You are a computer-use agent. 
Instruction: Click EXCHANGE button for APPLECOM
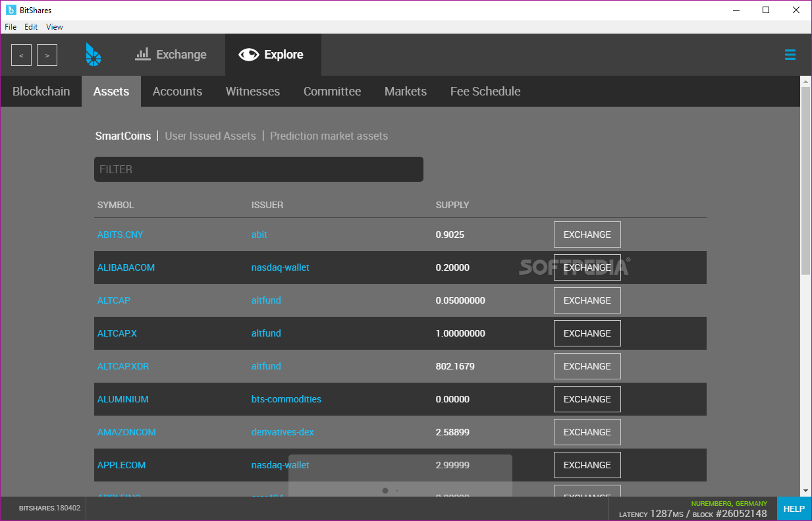click(587, 465)
